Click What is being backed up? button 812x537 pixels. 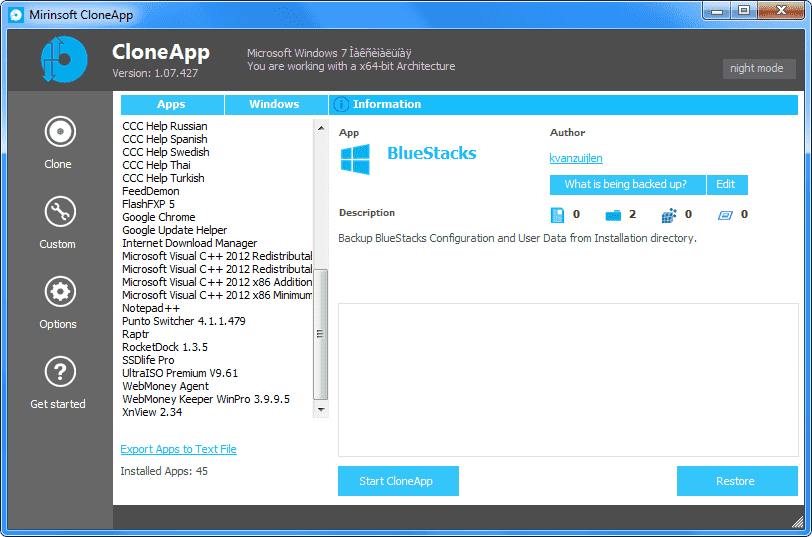tap(626, 185)
